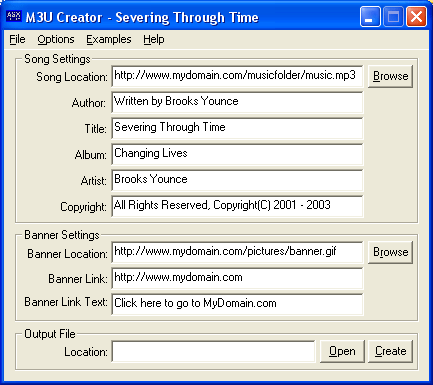This screenshot has width=433, height=385.
Task: Minimize the M3U Creator window
Action: pos(370,16)
